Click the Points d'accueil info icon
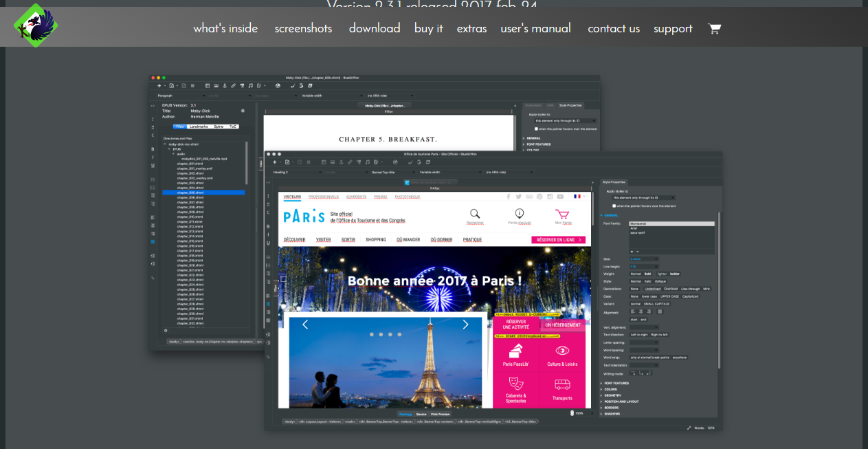Viewport: 868px width, 449px height. tap(519, 214)
